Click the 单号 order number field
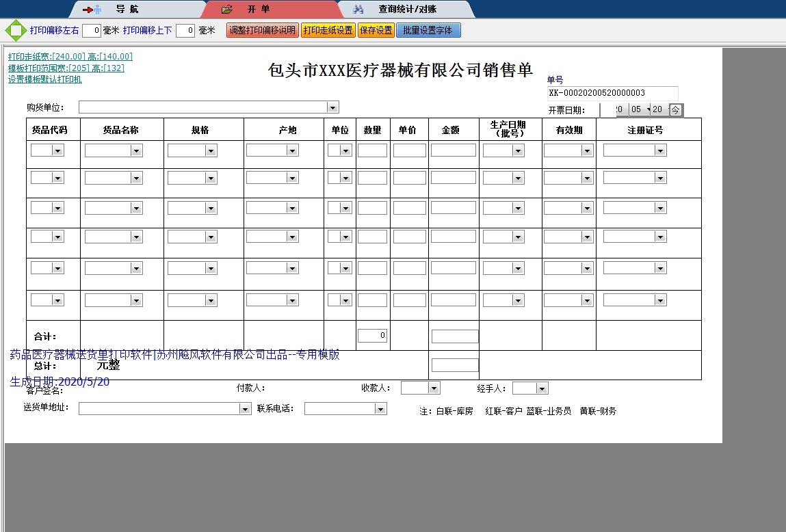 (x=612, y=93)
